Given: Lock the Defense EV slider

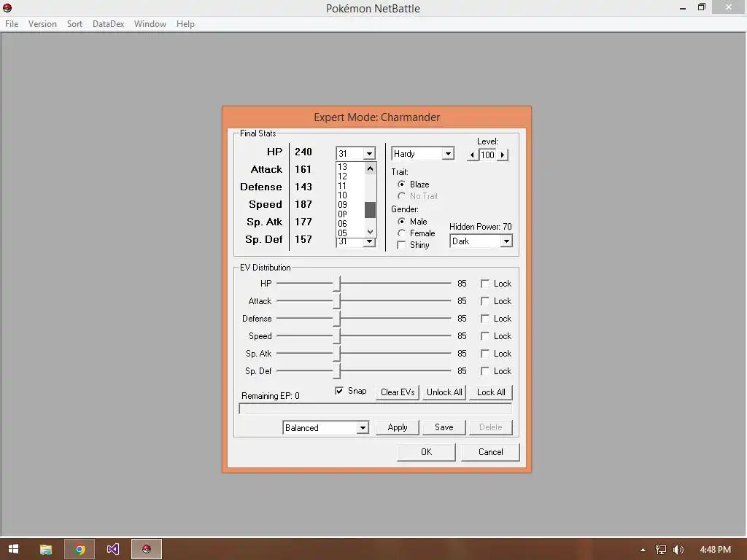Looking at the screenshot, I should (485, 319).
